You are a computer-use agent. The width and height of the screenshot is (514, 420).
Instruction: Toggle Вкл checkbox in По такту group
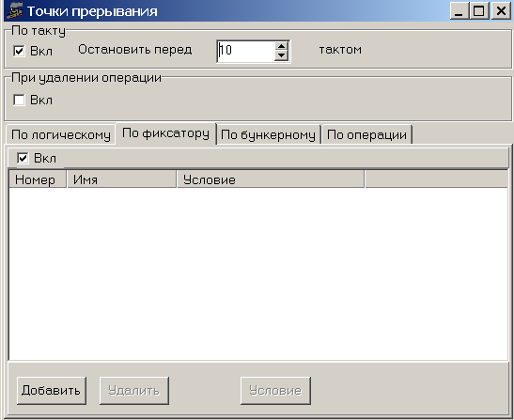click(19, 51)
